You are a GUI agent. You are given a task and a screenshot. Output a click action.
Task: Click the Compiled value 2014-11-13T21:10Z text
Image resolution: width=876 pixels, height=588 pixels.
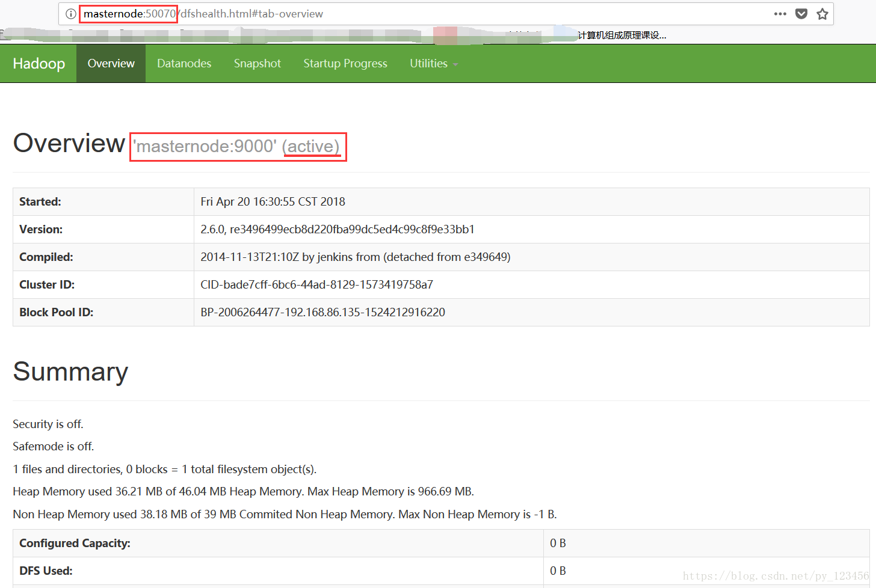pos(356,257)
